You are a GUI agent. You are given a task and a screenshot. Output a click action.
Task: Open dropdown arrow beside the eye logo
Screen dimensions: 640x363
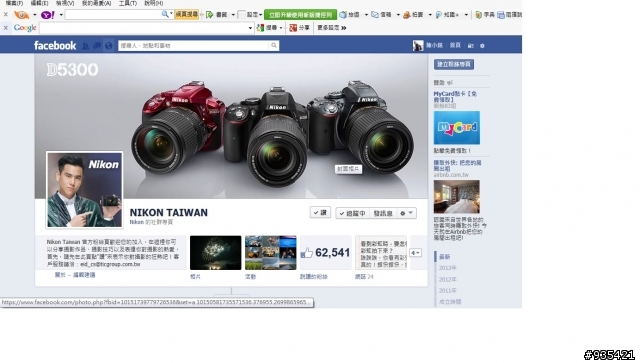(34, 15)
